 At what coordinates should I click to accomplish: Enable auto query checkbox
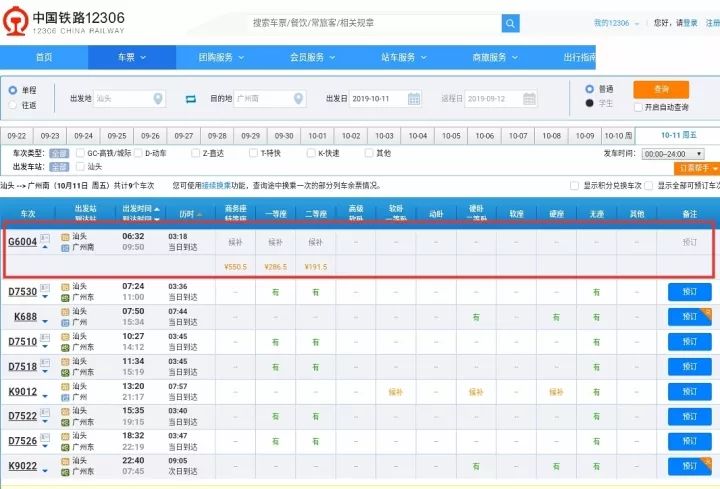[638, 107]
